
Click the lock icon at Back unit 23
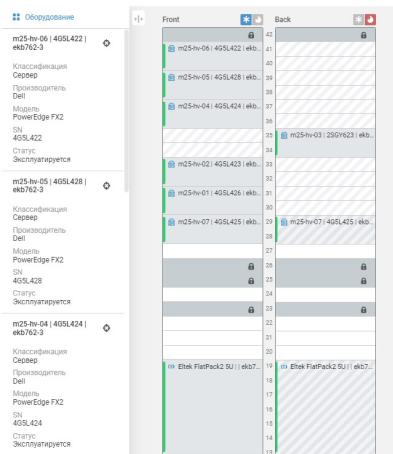tap(364, 310)
